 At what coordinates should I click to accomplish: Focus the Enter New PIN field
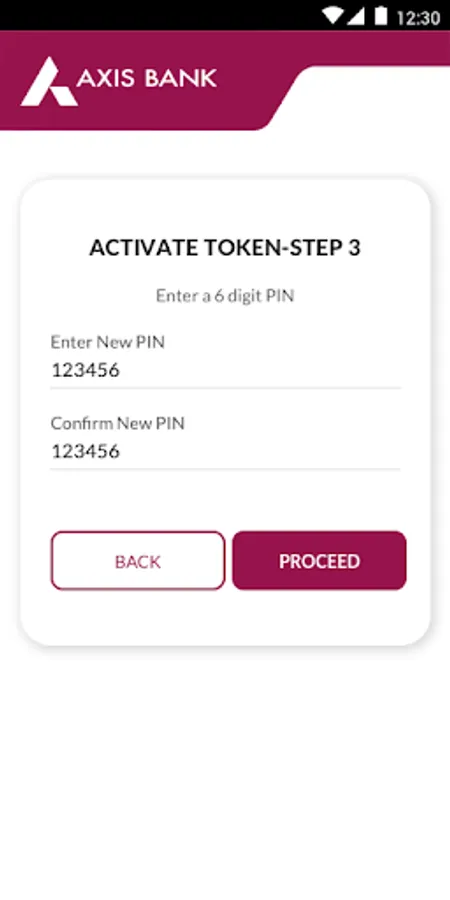coord(225,371)
